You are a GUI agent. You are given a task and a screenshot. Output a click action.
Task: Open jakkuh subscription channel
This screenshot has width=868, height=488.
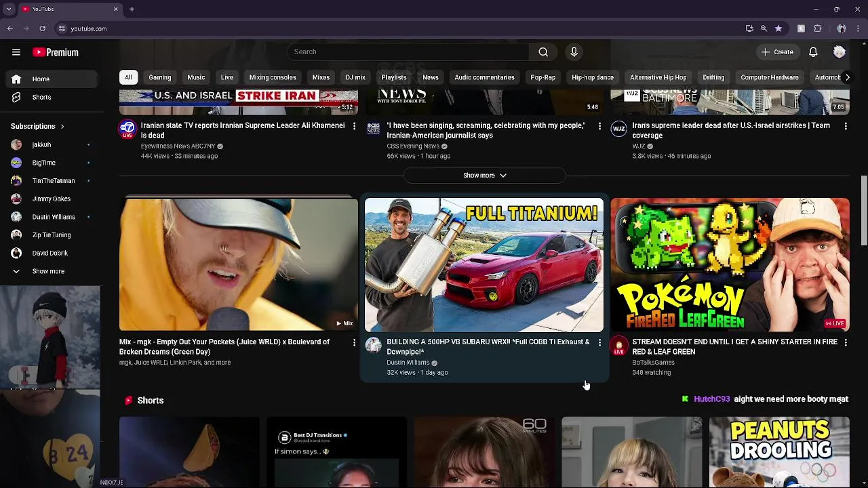coord(50,144)
